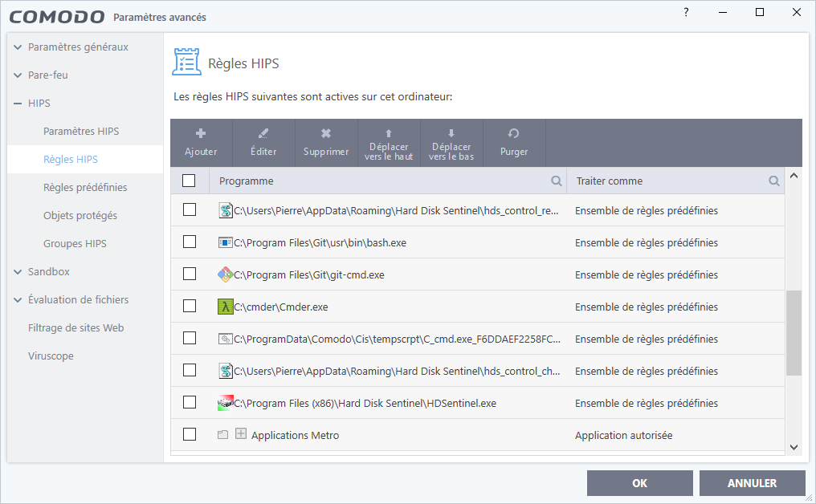Open Groupes HIPS in the sidebar

coord(75,243)
